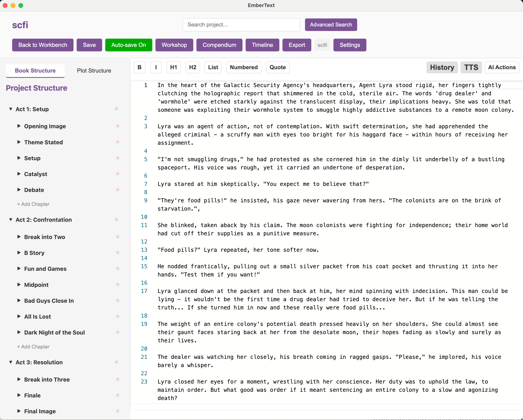
Task: Collapse the Act 1: Setup section
Action: [11, 109]
